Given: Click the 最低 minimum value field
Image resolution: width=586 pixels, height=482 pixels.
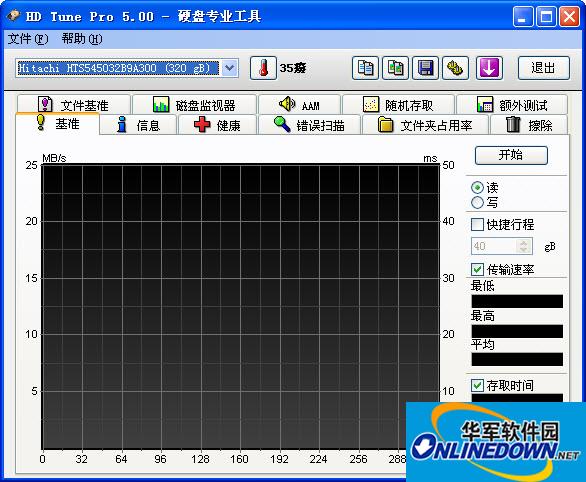Looking at the screenshot, I should point(517,301).
